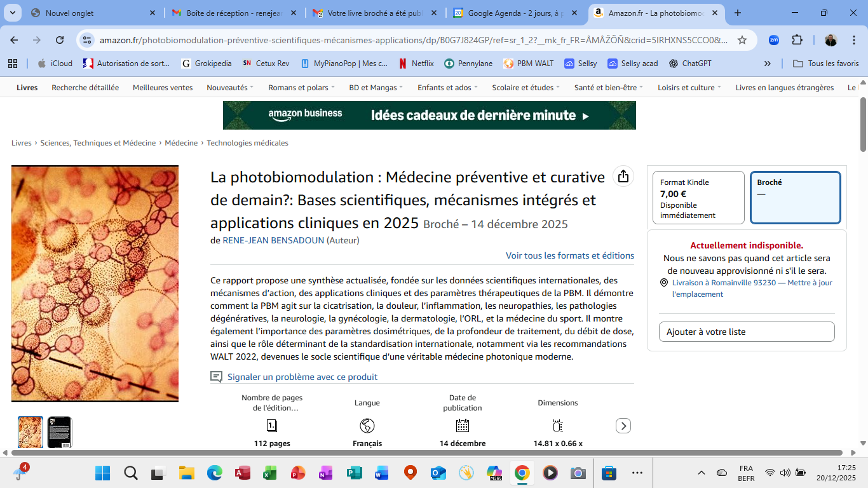The image size is (868, 488).
Task: Expand the BD et Mangas menu
Action: point(376,88)
